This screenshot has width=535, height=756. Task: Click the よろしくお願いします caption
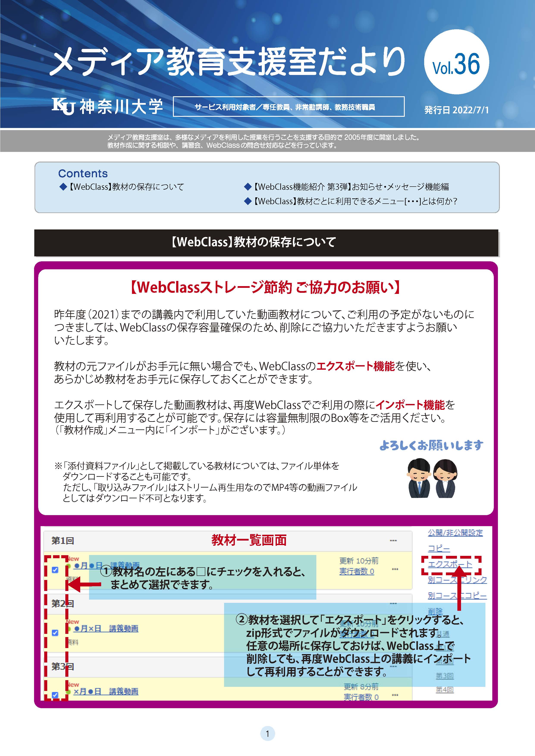[x=431, y=445]
